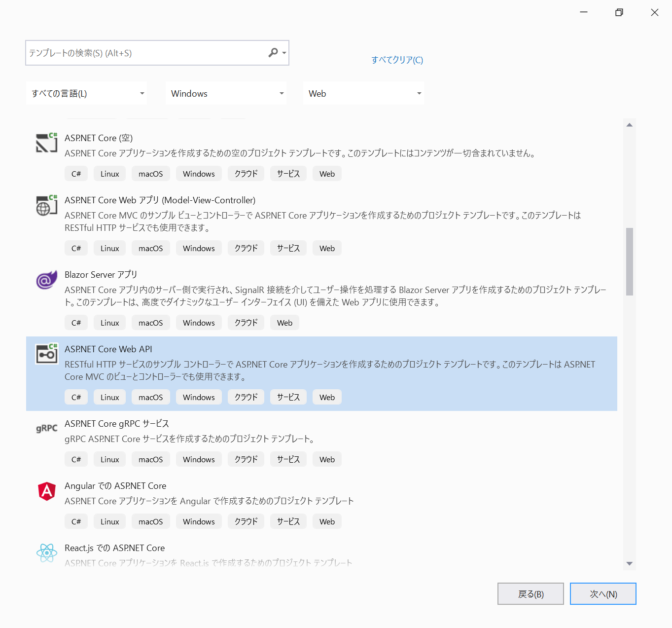
Task: Click the Linux tag under the gRPC template
Action: [109, 459]
